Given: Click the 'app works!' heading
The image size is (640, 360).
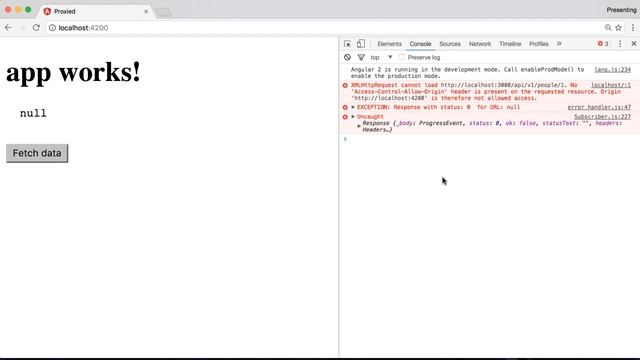Looking at the screenshot, I should point(73,73).
